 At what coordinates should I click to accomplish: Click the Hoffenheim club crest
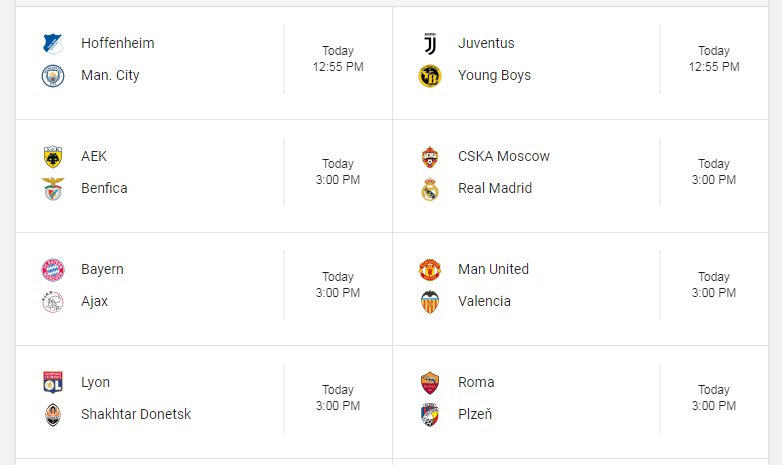(x=53, y=43)
